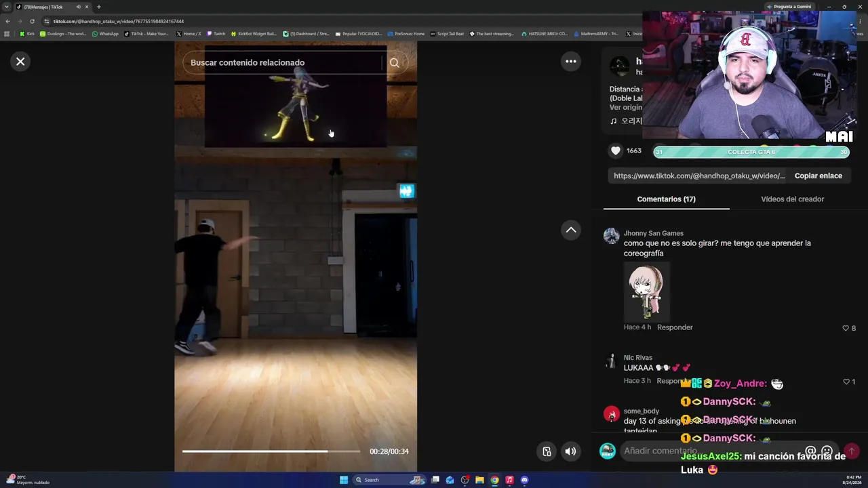Close the Mensajes TikTok tab

[87, 7]
